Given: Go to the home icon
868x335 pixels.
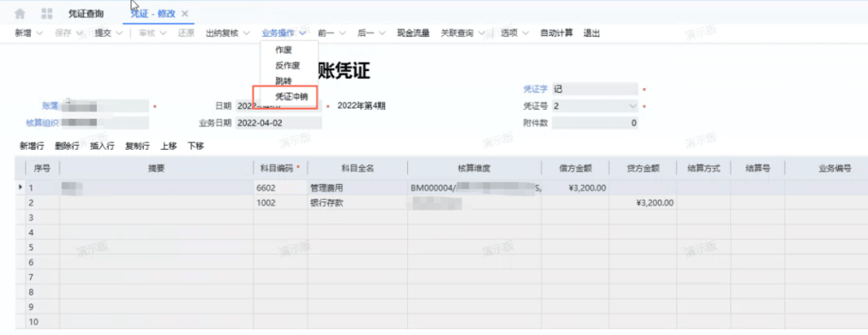Looking at the screenshot, I should [20, 14].
